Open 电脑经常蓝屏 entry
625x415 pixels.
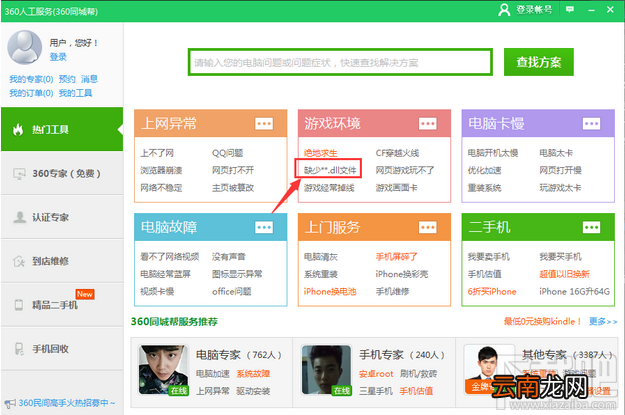[x=165, y=274]
